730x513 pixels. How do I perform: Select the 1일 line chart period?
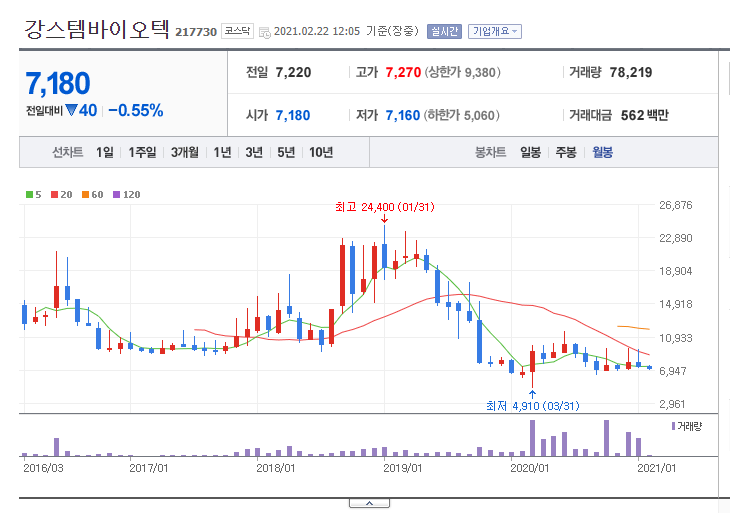click(x=105, y=152)
